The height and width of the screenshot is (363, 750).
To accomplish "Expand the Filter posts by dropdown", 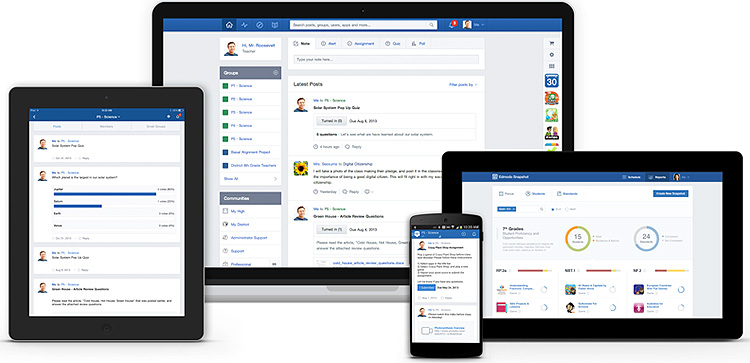I will [463, 85].
